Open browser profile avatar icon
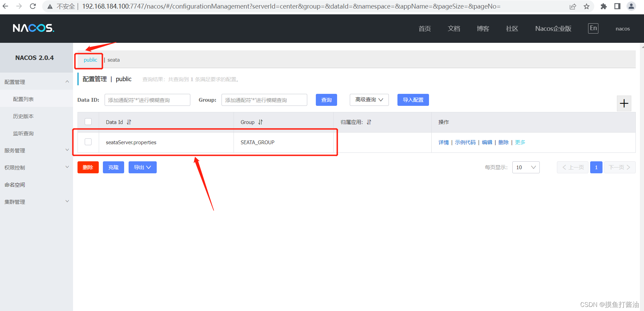Screen dimensions: 644x311 (631, 6)
